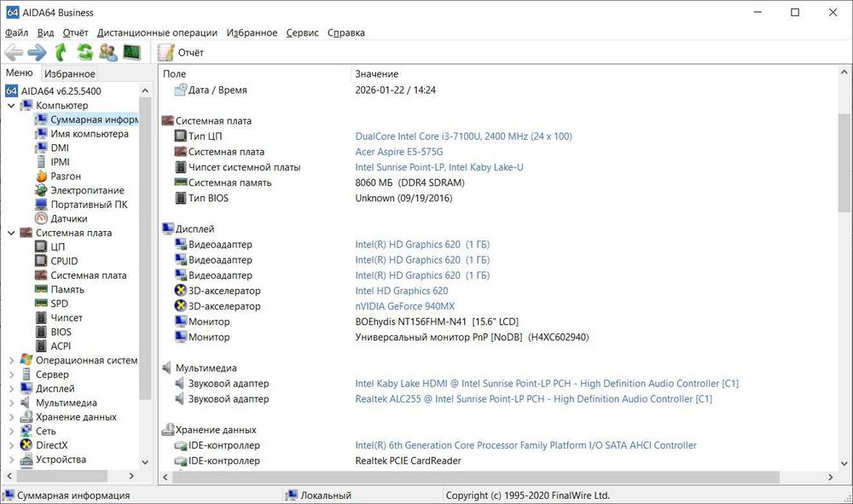
Task: Click the green monitor diagnostics toolbar icon
Action: pos(131,52)
